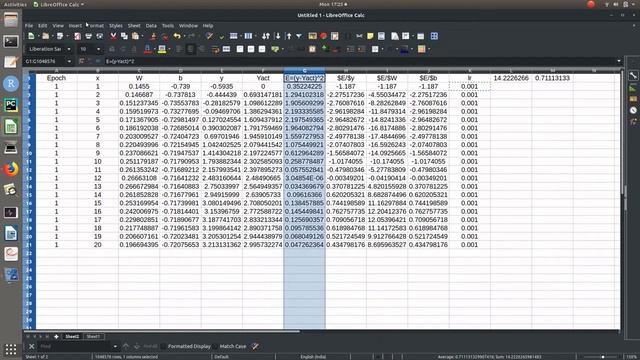Click the Sort ascending icon
640x360 pixels.
(278, 36)
